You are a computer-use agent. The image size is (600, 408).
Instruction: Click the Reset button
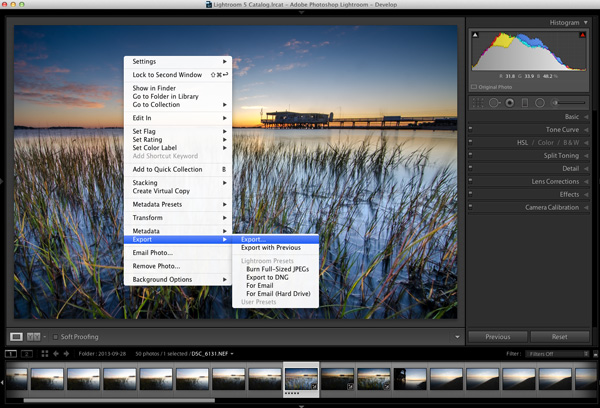[559, 337]
